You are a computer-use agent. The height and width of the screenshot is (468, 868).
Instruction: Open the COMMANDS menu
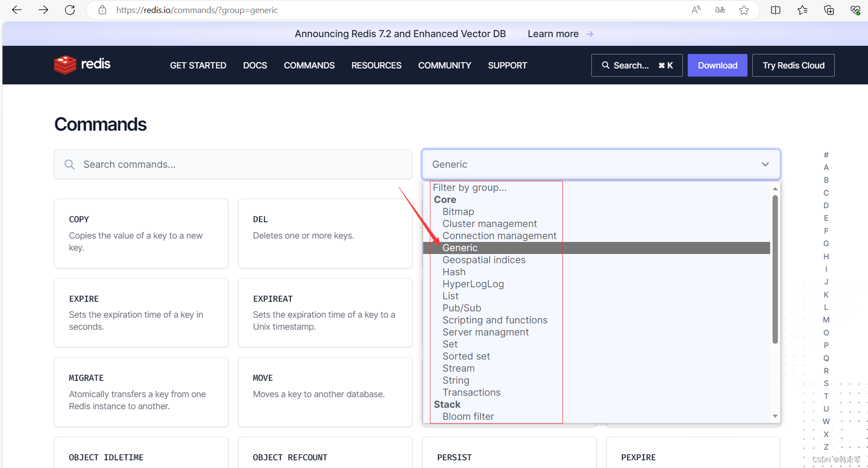[309, 66]
